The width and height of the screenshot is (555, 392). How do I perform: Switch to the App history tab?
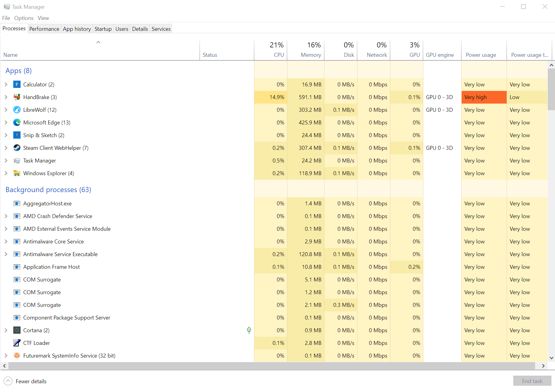click(77, 29)
